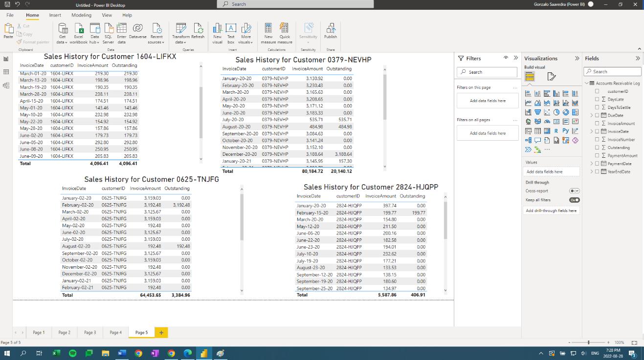The height and width of the screenshot is (360, 644).
Task: Choose the Gauge visualization
Action: (547, 122)
